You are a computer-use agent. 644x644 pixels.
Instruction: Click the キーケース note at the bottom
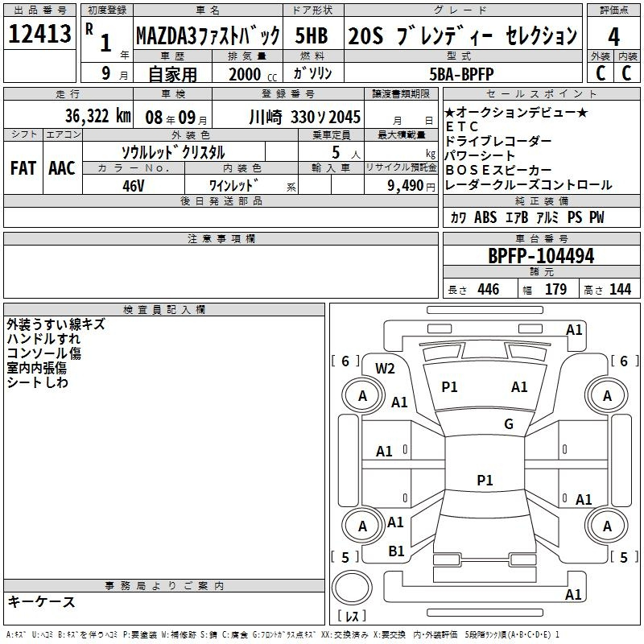[x=41, y=602]
